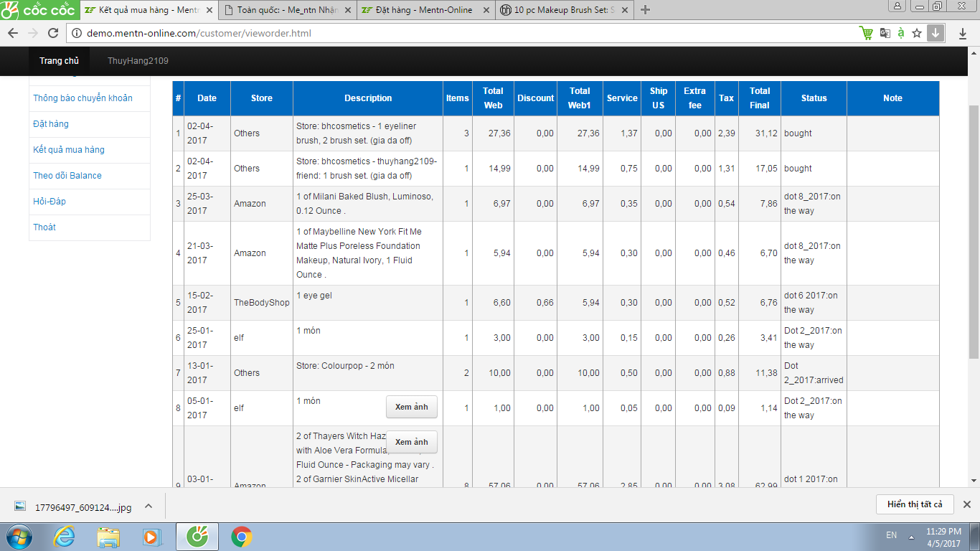
Task: Click 'Thoát' to log out
Action: 44,227
